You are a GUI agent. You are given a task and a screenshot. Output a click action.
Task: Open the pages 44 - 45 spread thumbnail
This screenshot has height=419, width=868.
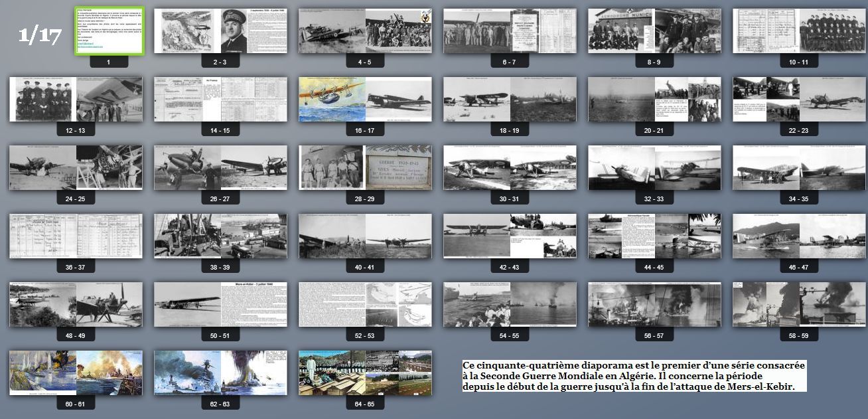[654, 236]
